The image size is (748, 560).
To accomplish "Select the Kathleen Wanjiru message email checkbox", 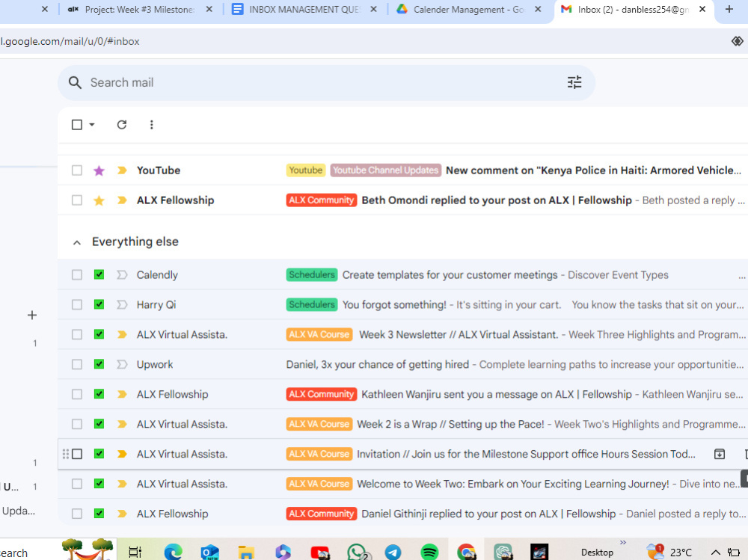I will tap(77, 395).
